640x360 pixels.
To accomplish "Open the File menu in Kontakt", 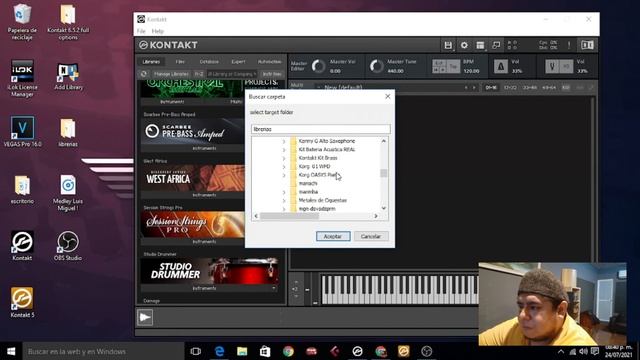I will (141, 31).
